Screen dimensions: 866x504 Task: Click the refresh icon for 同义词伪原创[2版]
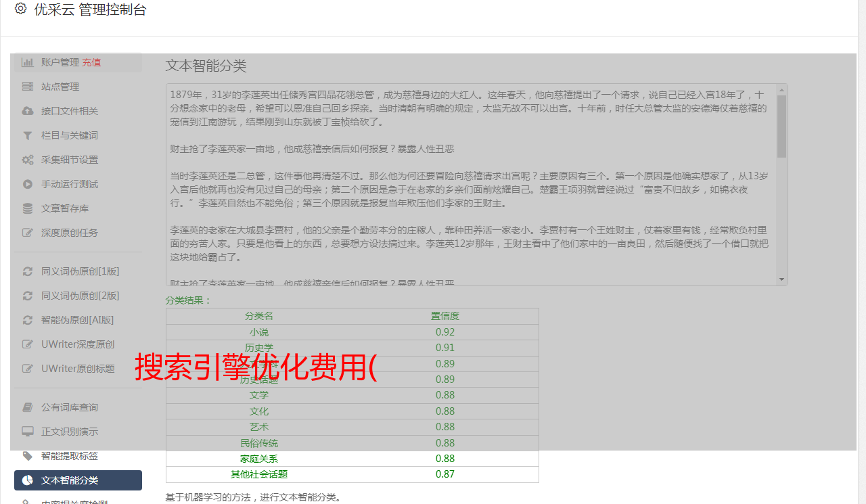click(x=27, y=296)
